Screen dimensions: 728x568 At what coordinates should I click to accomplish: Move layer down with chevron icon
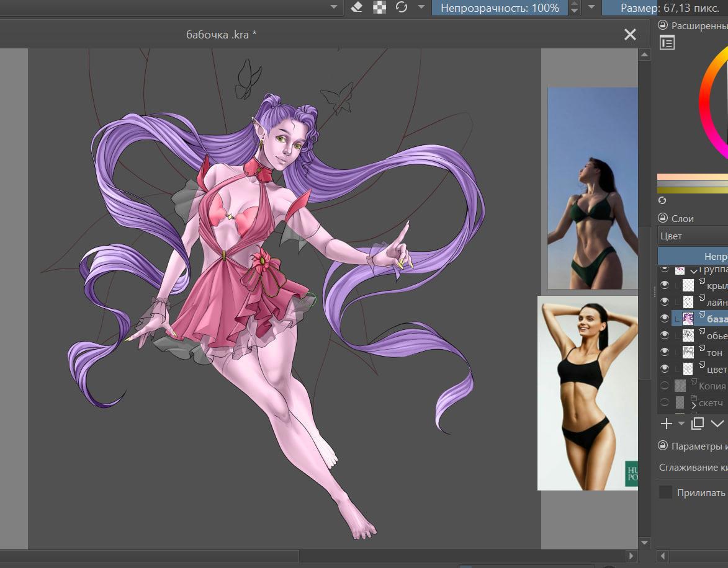click(x=717, y=424)
